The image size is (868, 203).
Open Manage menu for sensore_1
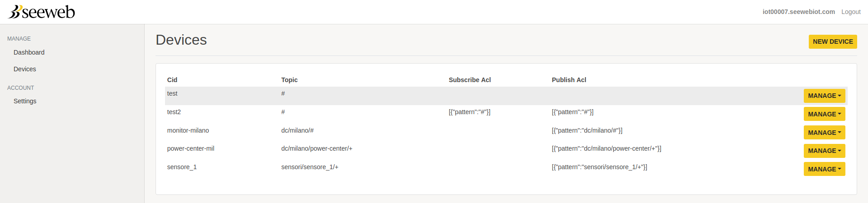pos(824,169)
